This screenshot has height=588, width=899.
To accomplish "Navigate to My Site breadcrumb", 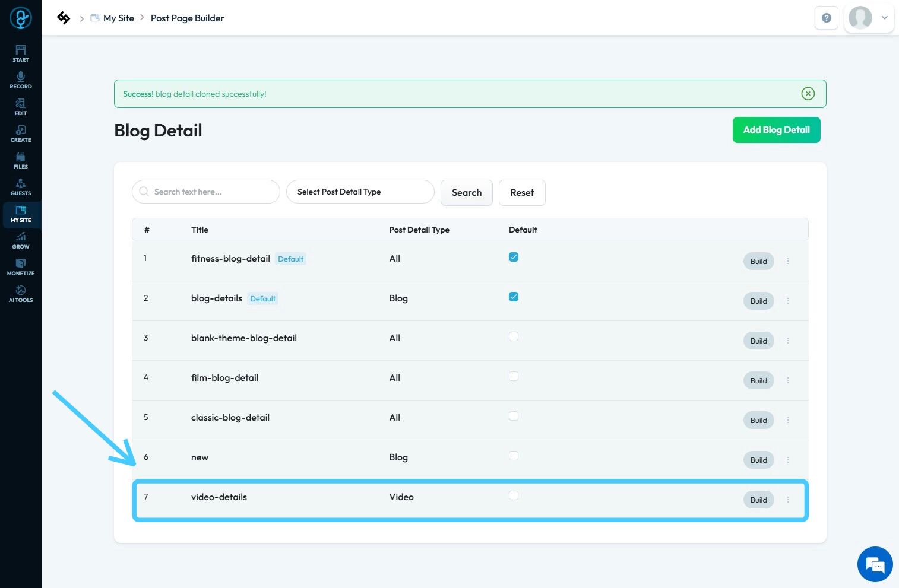I will [118, 18].
